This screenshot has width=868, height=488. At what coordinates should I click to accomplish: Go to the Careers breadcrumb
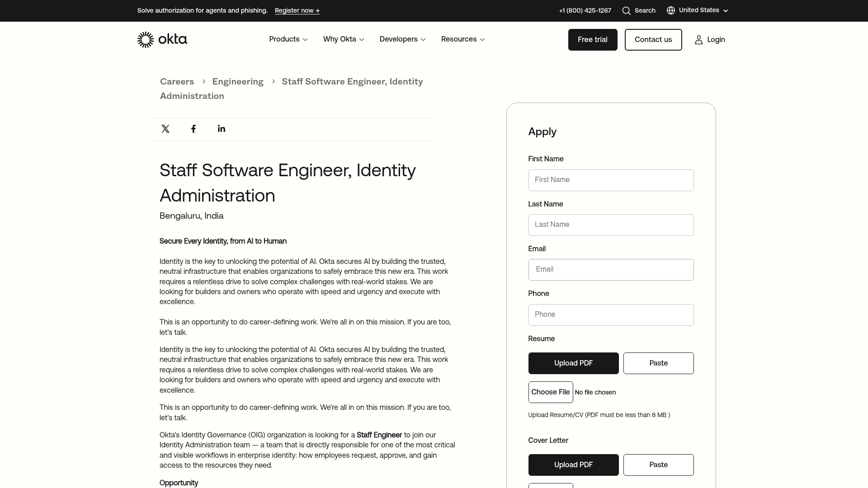pos(177,82)
